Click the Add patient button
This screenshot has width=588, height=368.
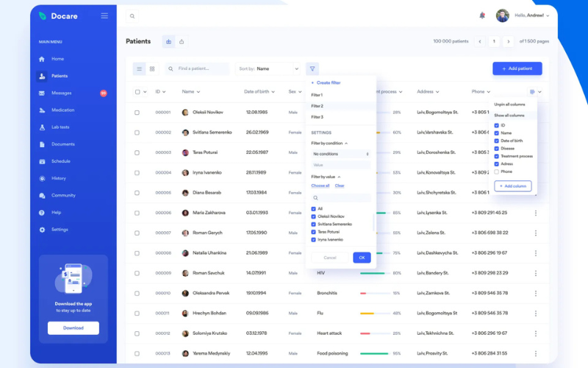click(517, 68)
